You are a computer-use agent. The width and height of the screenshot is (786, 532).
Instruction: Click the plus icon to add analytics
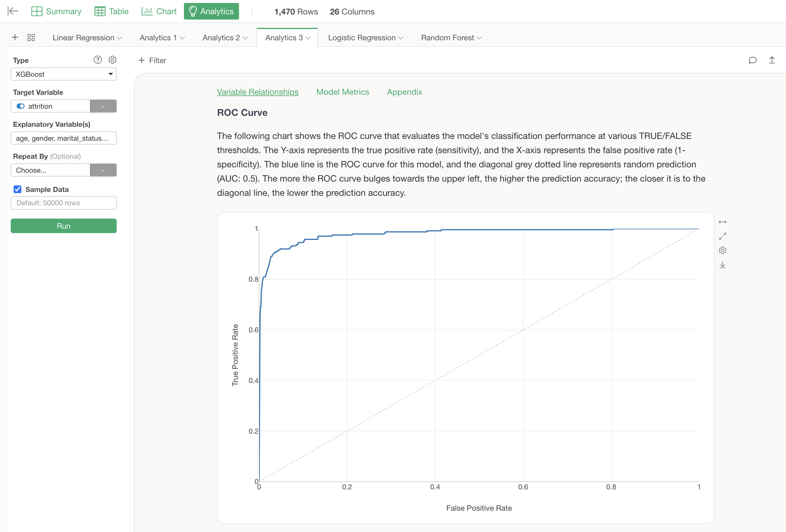pos(15,37)
